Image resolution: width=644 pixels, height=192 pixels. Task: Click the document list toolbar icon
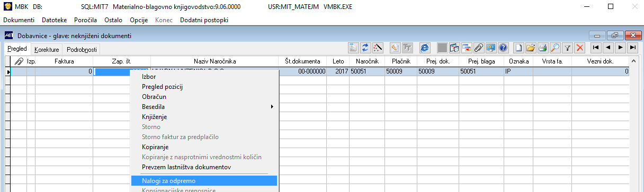point(354,48)
